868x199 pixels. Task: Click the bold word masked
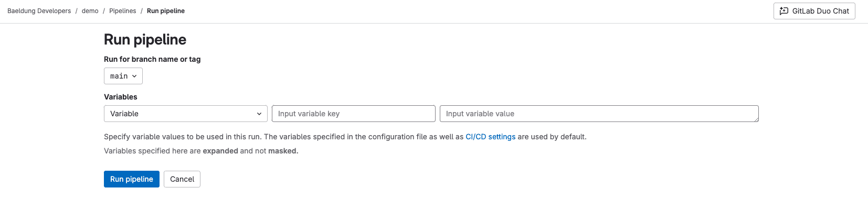(283, 151)
